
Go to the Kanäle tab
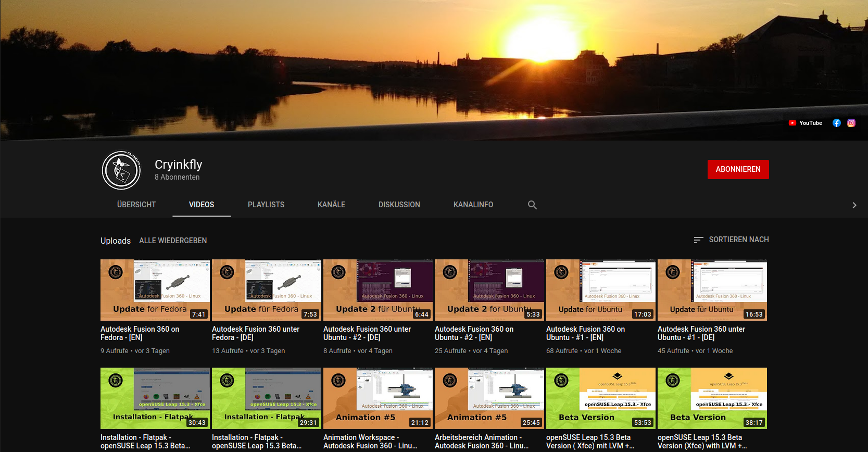coord(331,205)
